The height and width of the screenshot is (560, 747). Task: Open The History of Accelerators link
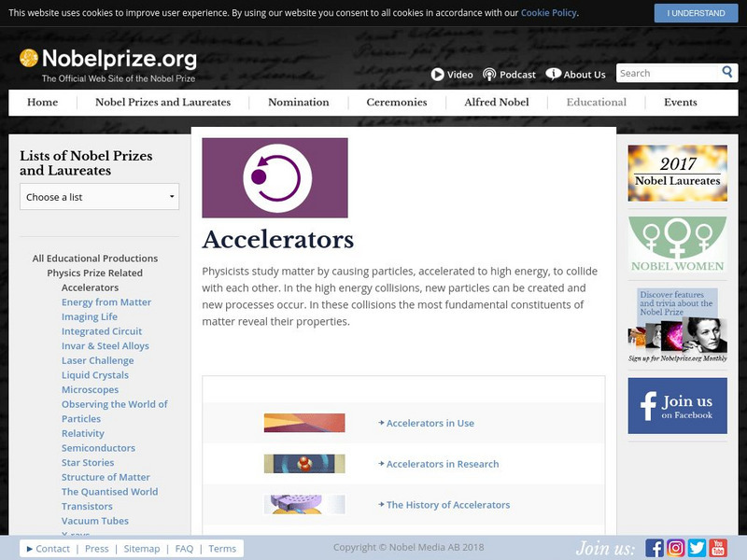click(x=448, y=505)
